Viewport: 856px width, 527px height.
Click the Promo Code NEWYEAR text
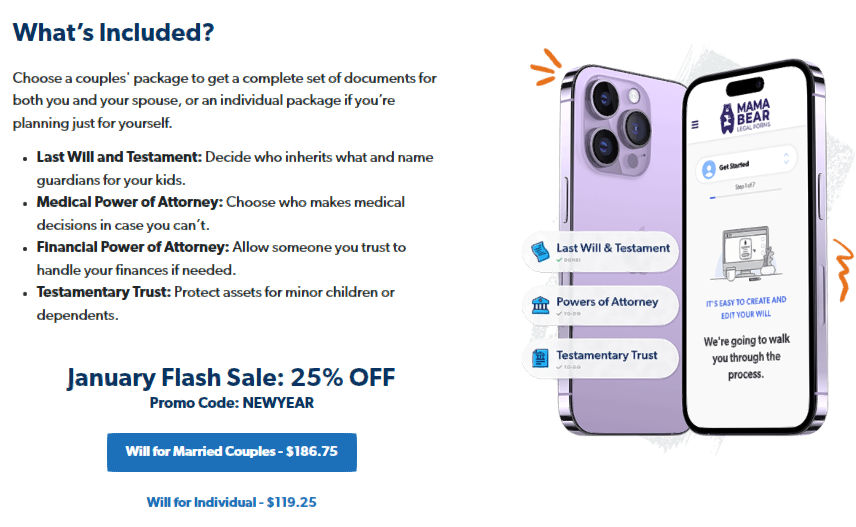[231, 403]
